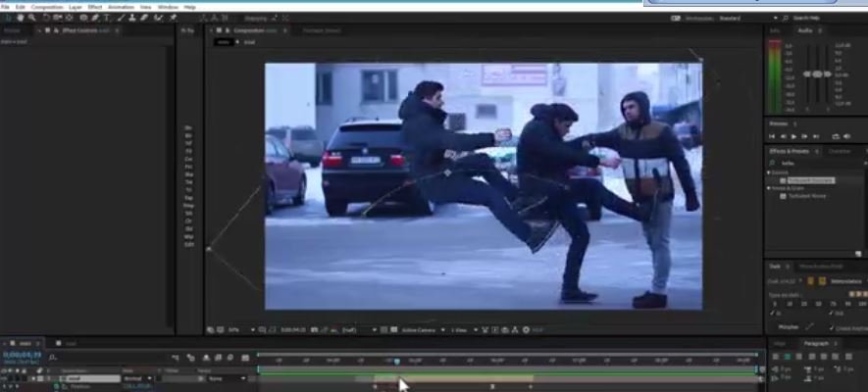Open the Composition menu
This screenshot has width=868, height=392.
point(47,7)
